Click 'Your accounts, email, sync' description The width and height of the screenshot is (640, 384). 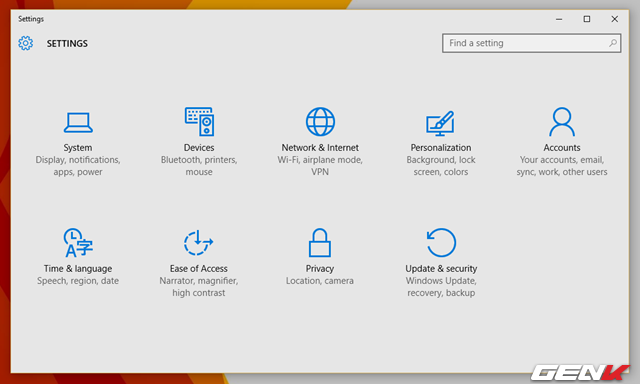[562, 166]
